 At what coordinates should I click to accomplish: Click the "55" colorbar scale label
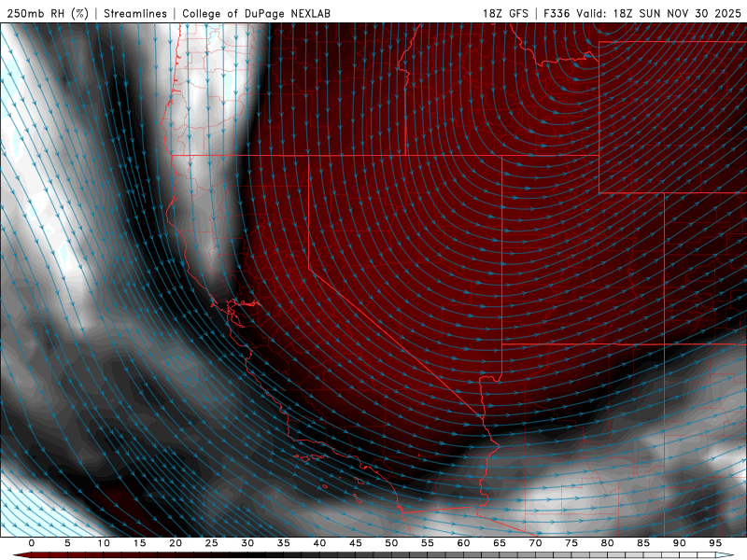point(428,543)
